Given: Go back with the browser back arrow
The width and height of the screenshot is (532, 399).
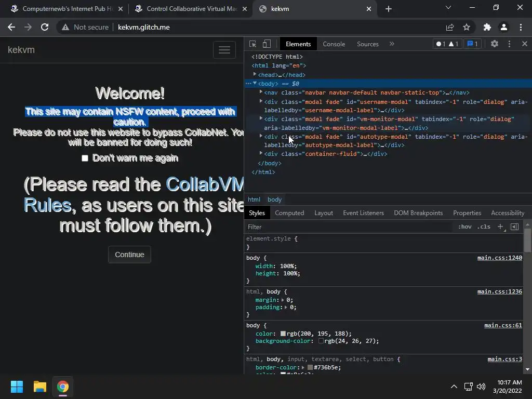Looking at the screenshot, I should (x=11, y=27).
